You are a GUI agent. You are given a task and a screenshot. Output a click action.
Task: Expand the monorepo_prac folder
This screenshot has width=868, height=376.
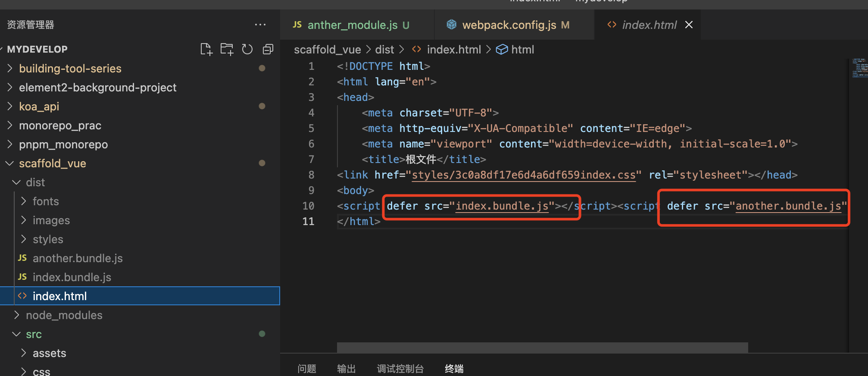coord(140,125)
